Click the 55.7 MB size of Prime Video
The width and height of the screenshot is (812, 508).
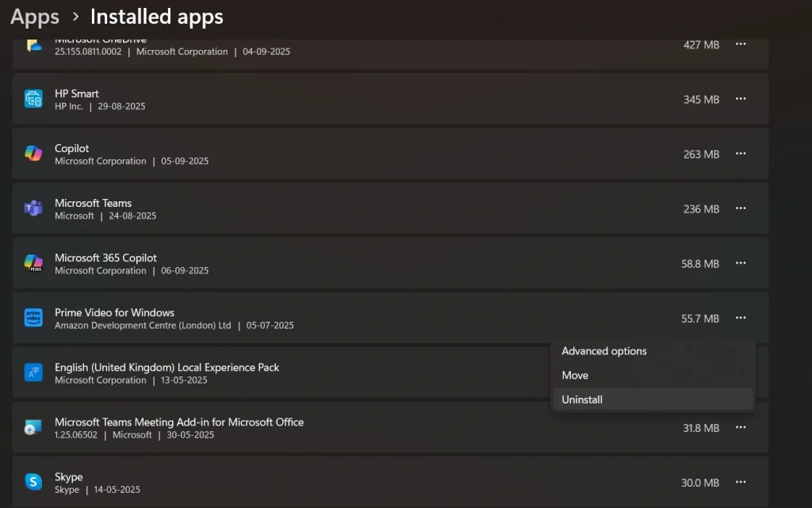tap(700, 319)
